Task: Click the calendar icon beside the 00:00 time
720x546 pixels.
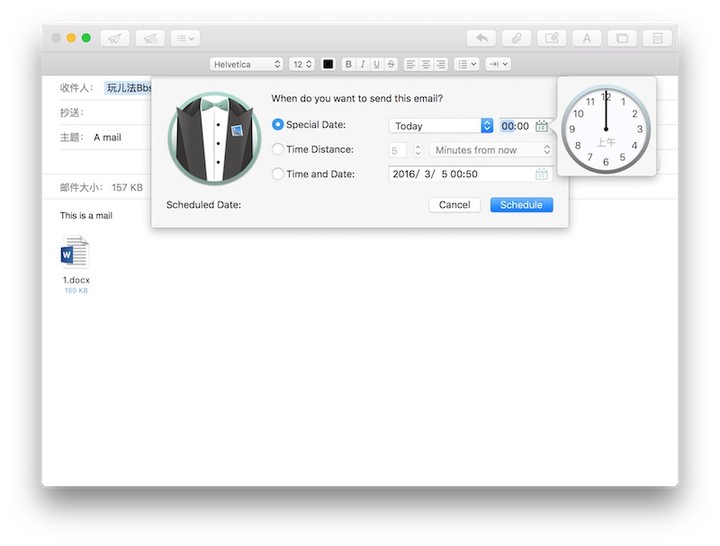Action: [x=541, y=126]
